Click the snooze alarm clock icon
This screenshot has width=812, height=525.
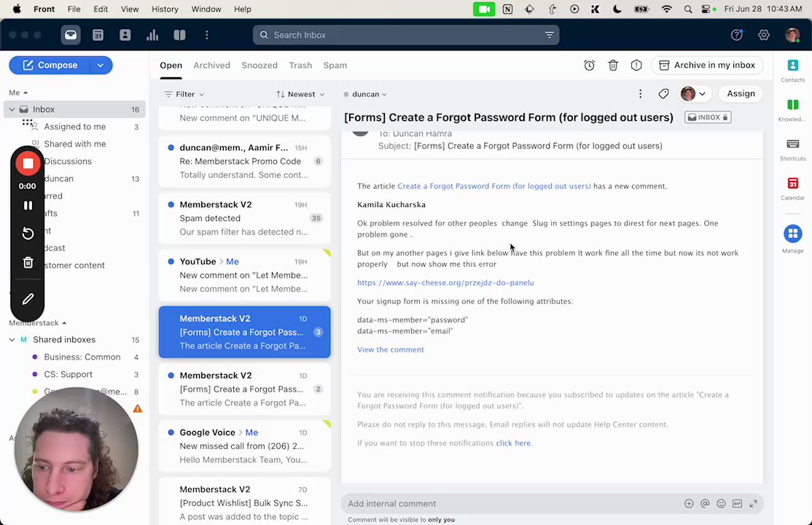[590, 66]
